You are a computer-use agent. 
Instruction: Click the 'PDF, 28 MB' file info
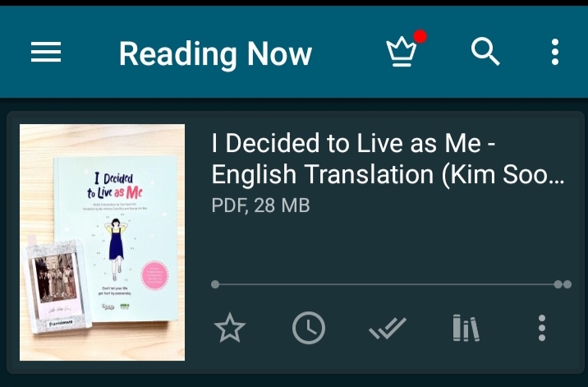pyautogui.click(x=260, y=205)
